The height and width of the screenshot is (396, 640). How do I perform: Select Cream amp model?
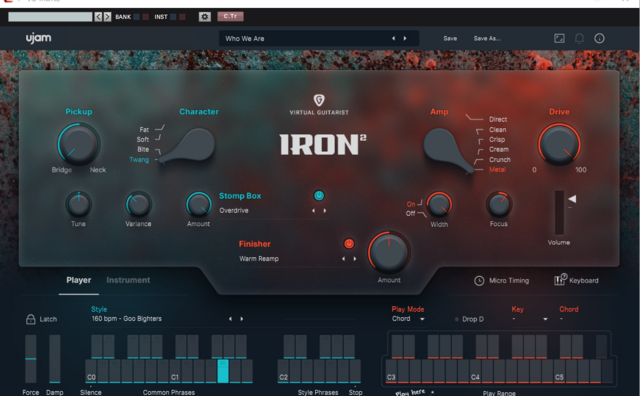(499, 149)
